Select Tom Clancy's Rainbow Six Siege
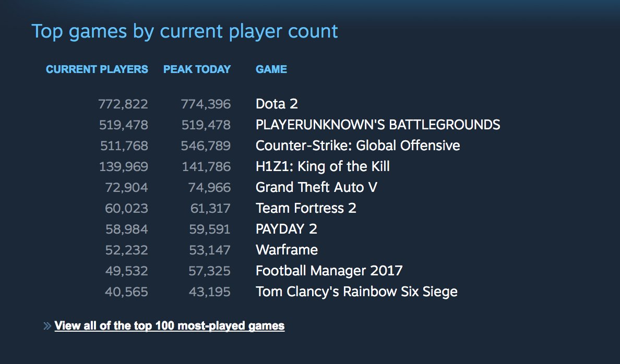Image resolution: width=620 pixels, height=364 pixels. (357, 291)
